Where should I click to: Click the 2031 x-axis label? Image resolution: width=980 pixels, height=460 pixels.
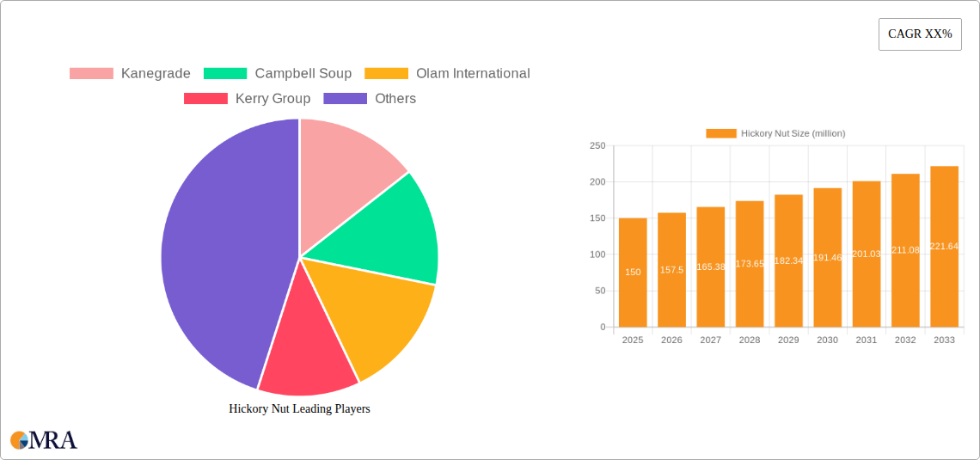867,340
